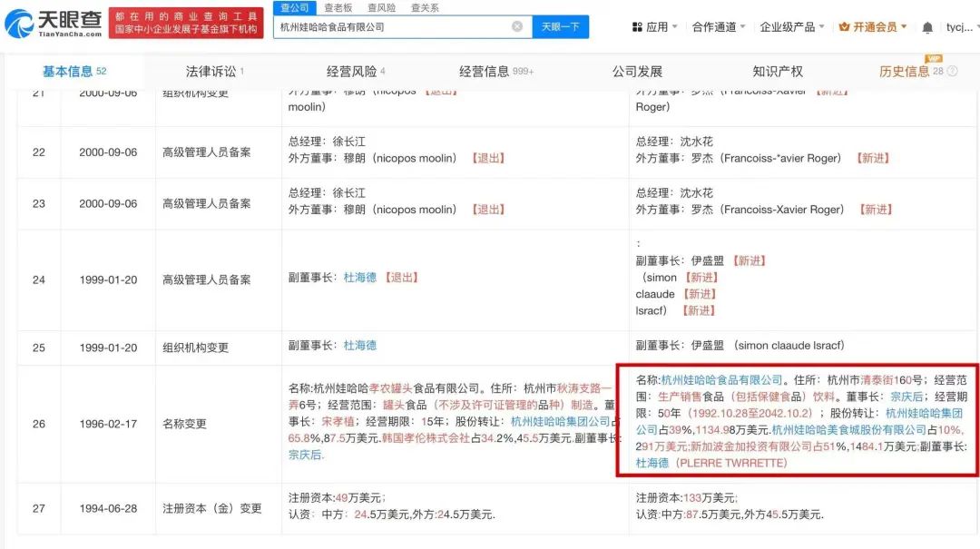Open 杭州娃哈哈食品有限公司 link in row 26
Image resolution: width=980 pixels, height=549 pixels.
pyautogui.click(x=721, y=379)
